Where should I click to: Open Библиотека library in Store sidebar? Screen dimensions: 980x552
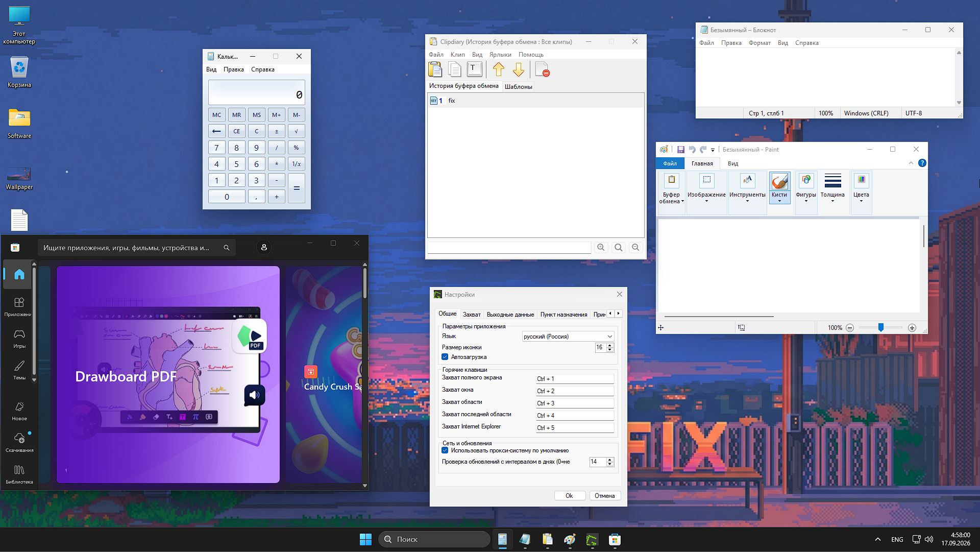(19, 474)
